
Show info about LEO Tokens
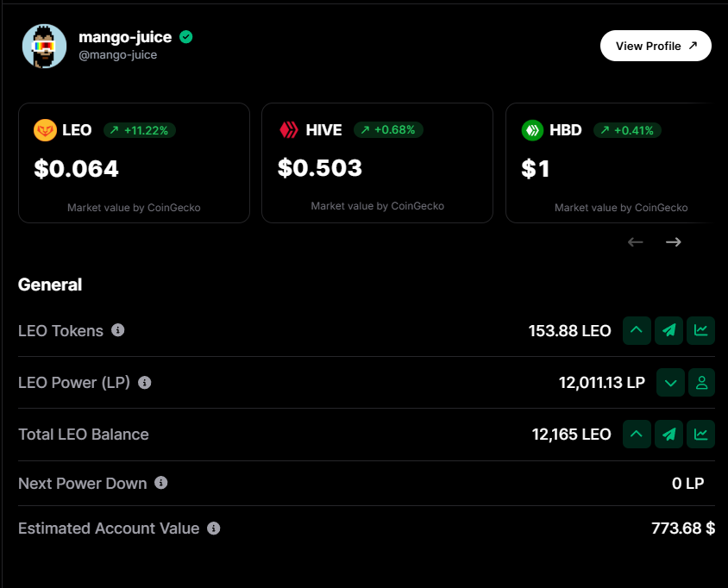pyautogui.click(x=118, y=330)
